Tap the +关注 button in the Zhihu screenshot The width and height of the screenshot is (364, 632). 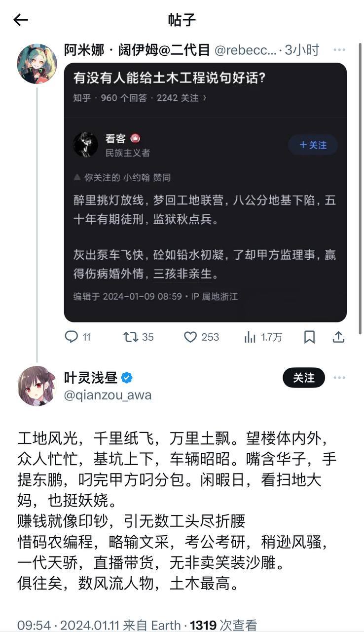coord(313,145)
